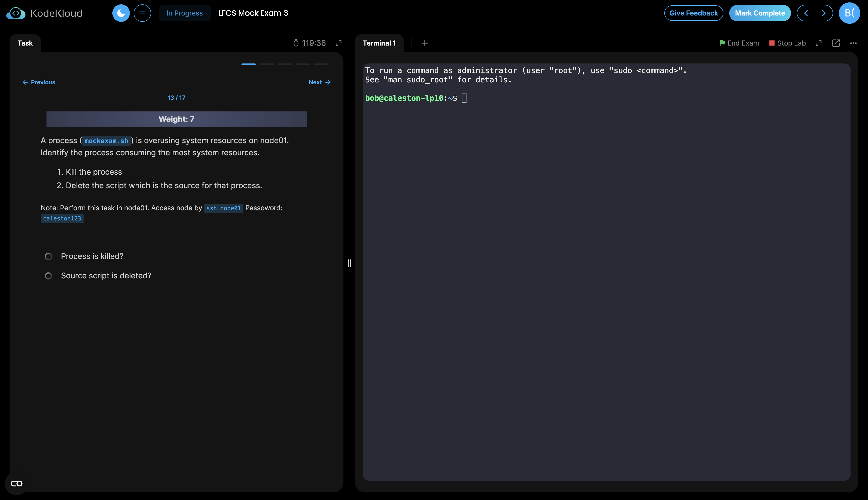Click End Exam flag button
Image resolution: width=868 pixels, height=500 pixels.
[x=739, y=43]
